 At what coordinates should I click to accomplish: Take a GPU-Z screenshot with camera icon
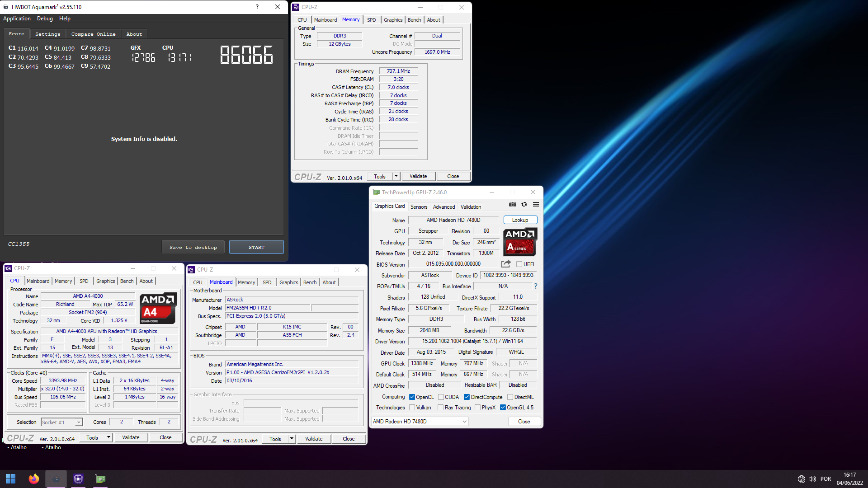click(x=512, y=204)
